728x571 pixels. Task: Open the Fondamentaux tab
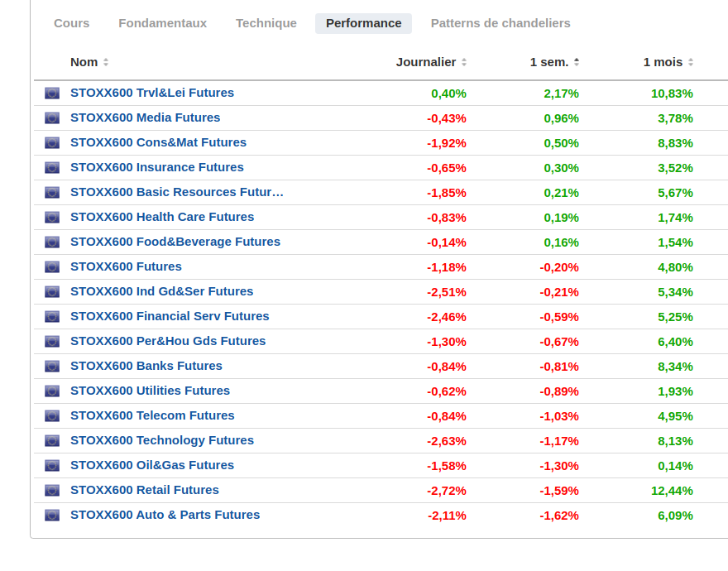(163, 23)
